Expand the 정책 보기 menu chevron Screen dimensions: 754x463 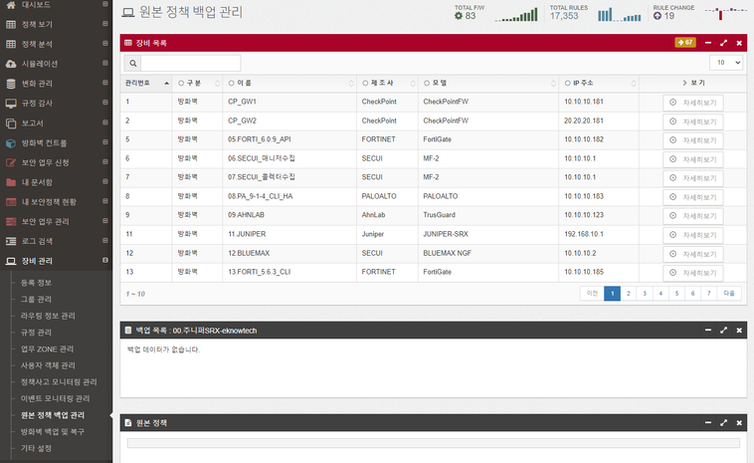pos(105,24)
